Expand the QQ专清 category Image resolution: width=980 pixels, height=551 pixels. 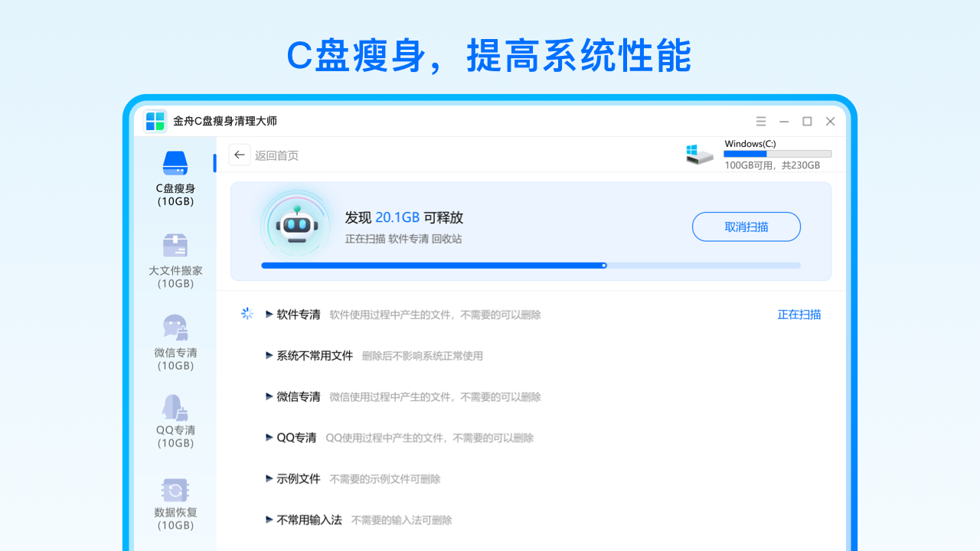pyautogui.click(x=290, y=438)
